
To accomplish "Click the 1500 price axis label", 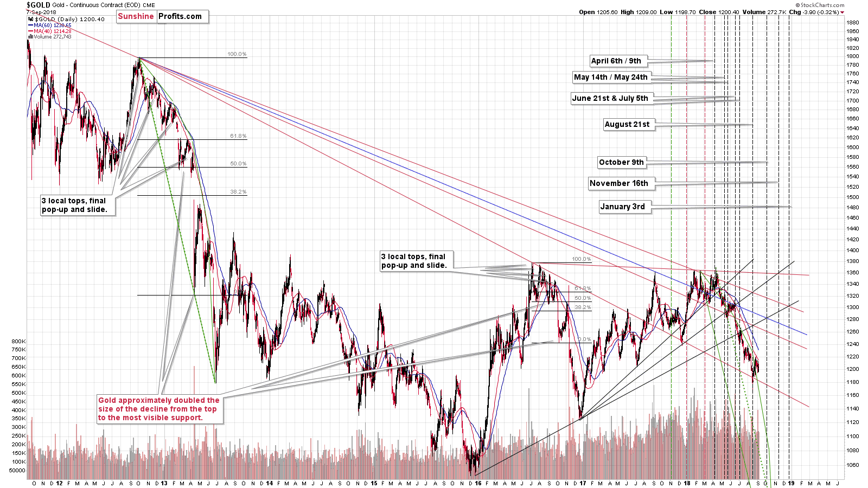I will point(853,197).
